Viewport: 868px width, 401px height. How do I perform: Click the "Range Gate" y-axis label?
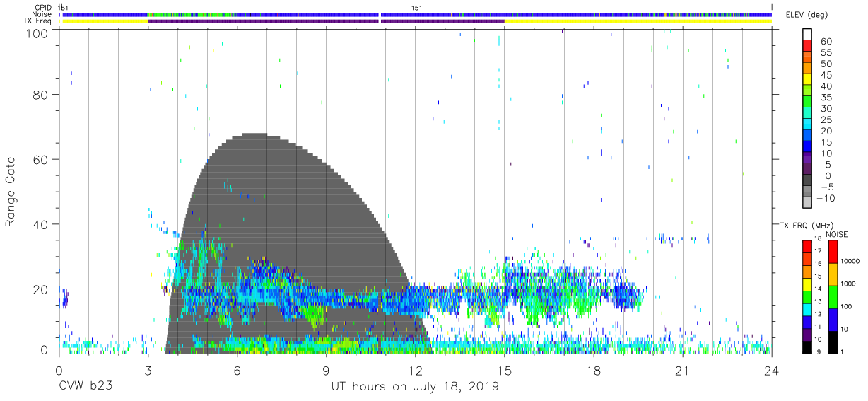click(x=11, y=192)
